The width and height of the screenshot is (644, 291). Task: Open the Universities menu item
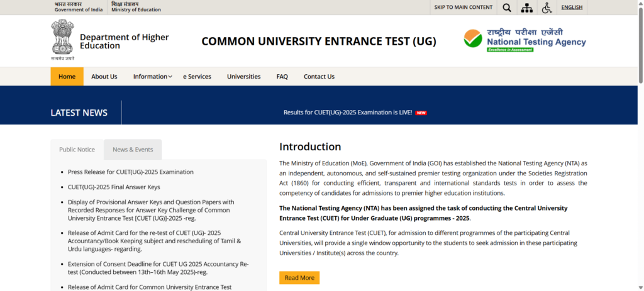click(244, 76)
